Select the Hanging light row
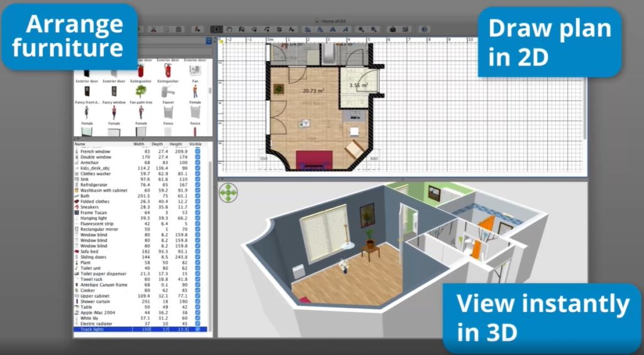Screen dimensions: 644x355 [140, 218]
